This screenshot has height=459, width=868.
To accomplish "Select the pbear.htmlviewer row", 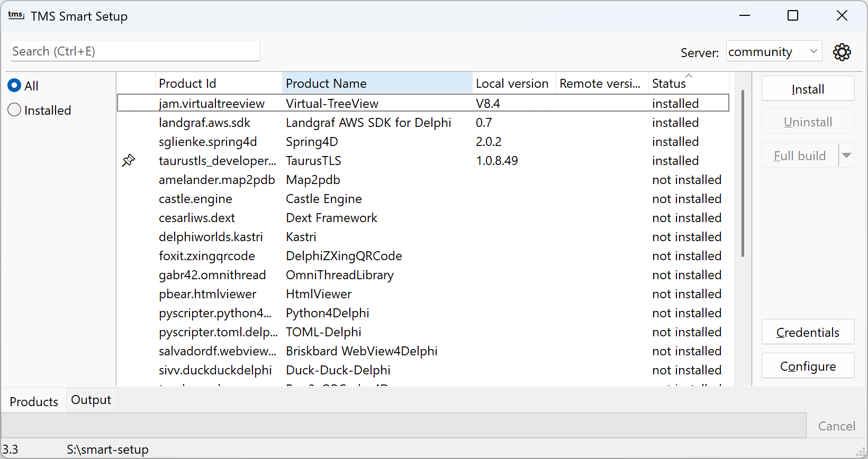I will tap(423, 293).
